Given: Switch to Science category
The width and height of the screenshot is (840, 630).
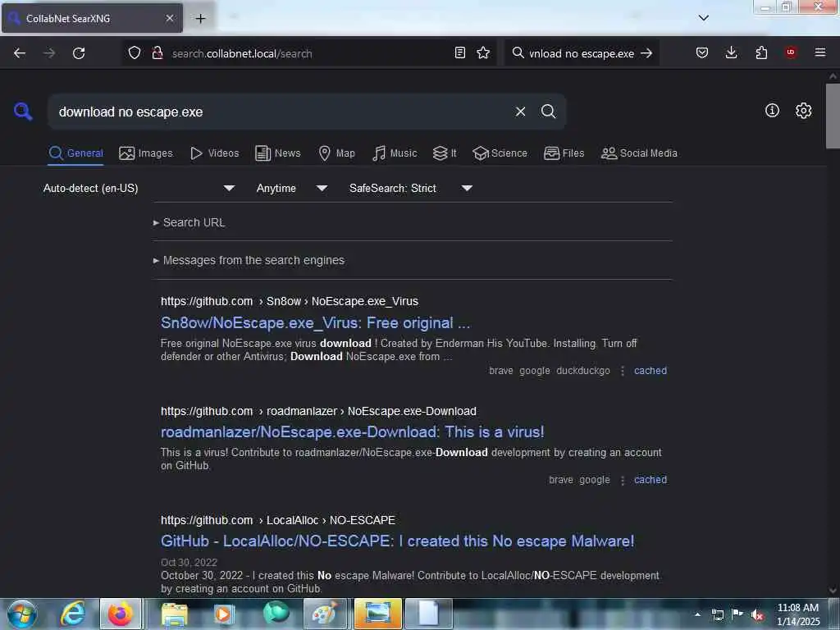Looking at the screenshot, I should pos(500,153).
